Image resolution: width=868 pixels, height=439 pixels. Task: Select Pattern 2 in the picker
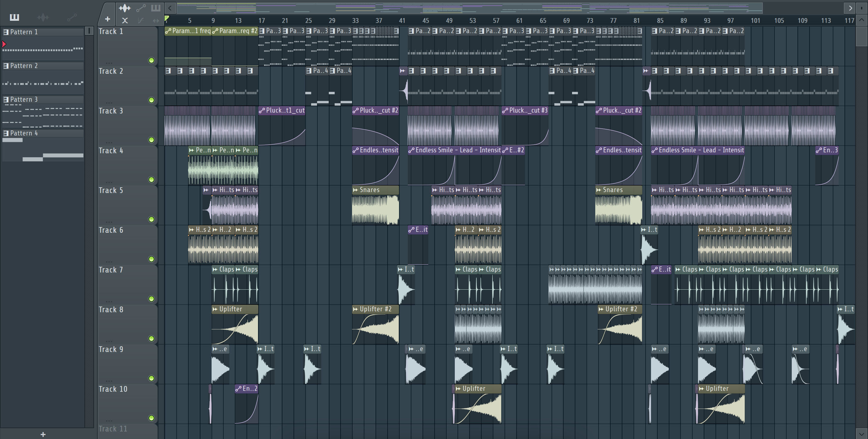click(x=43, y=66)
